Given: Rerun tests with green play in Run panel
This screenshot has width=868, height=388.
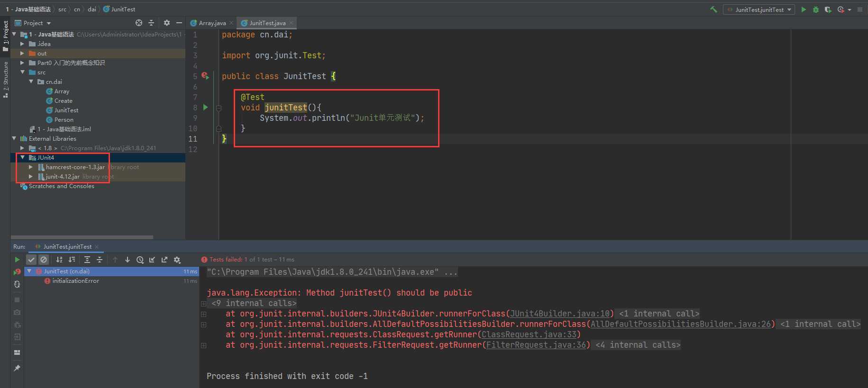Looking at the screenshot, I should point(17,260).
